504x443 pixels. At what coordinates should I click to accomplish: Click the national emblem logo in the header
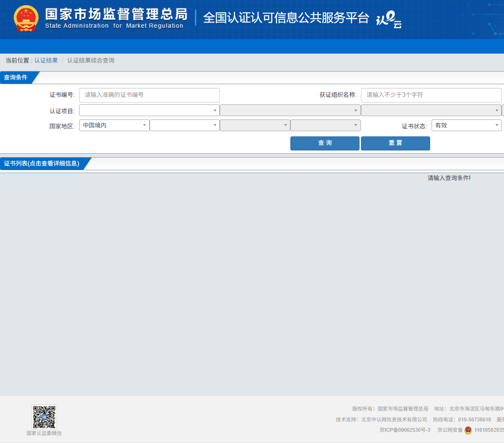pos(26,19)
